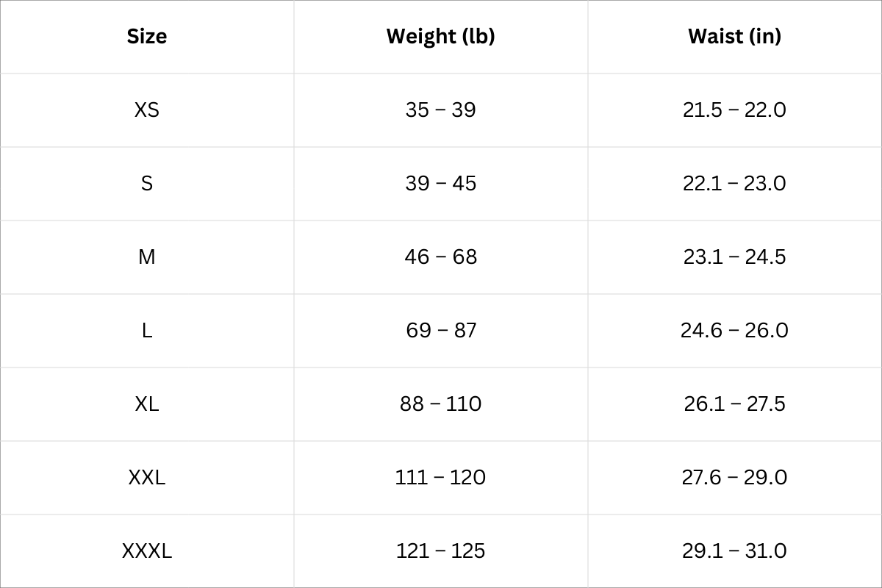Click the 88 – 110 weight cell
Screen dimensions: 882x588
(440, 404)
